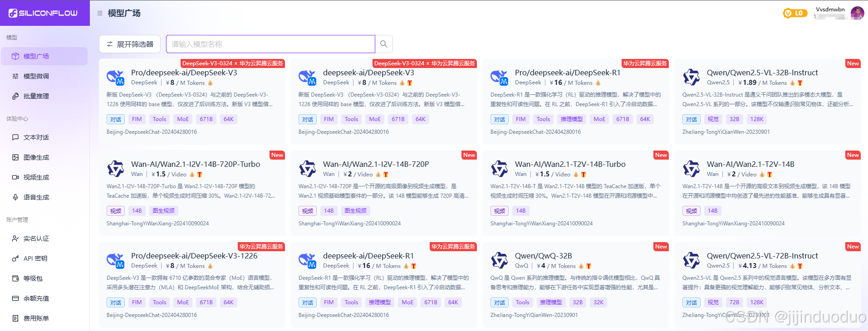This screenshot has height=331, width=868.
Task: Go to 视频生成 playground
Action: pyautogui.click(x=44, y=177)
